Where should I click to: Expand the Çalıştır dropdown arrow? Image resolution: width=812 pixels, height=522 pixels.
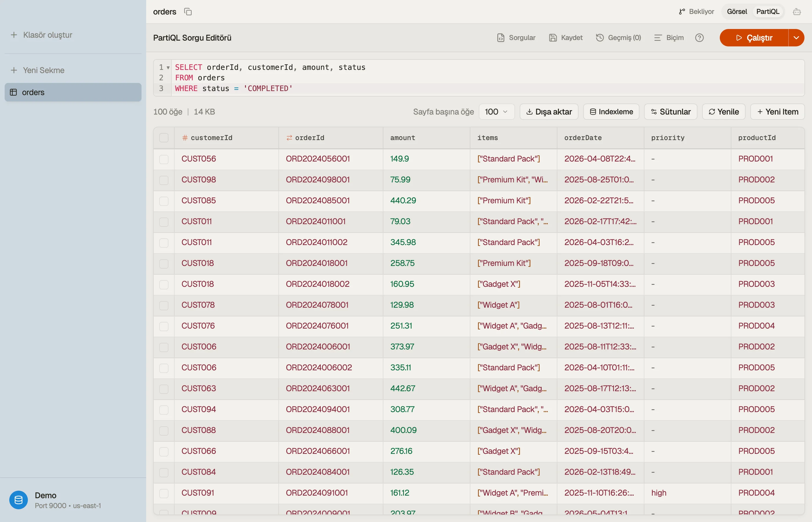pyautogui.click(x=796, y=38)
